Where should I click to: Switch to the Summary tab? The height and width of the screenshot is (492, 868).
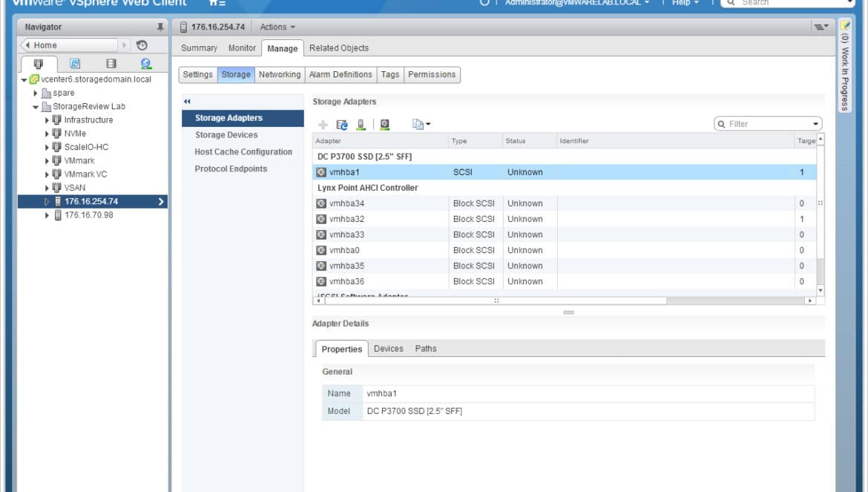tap(199, 48)
